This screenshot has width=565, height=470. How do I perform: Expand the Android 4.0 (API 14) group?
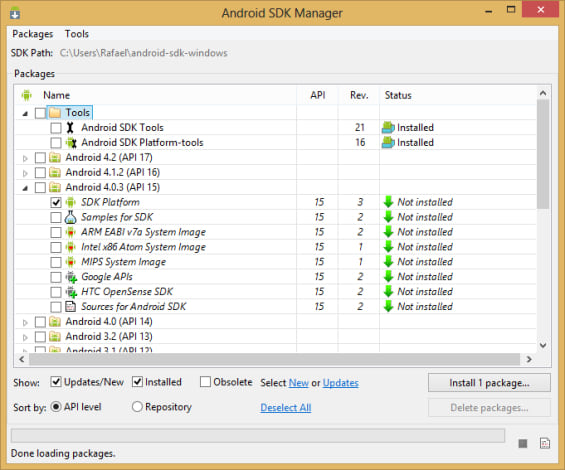pos(25,322)
